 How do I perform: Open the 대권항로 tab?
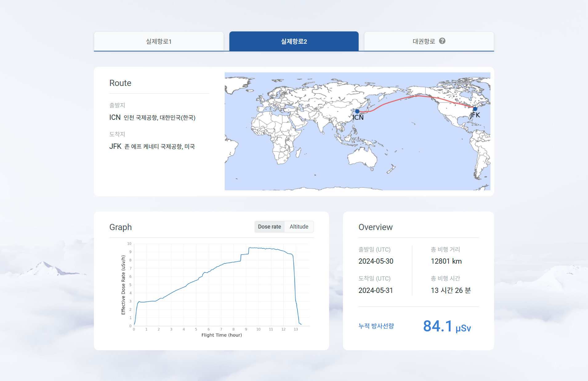[x=429, y=41]
